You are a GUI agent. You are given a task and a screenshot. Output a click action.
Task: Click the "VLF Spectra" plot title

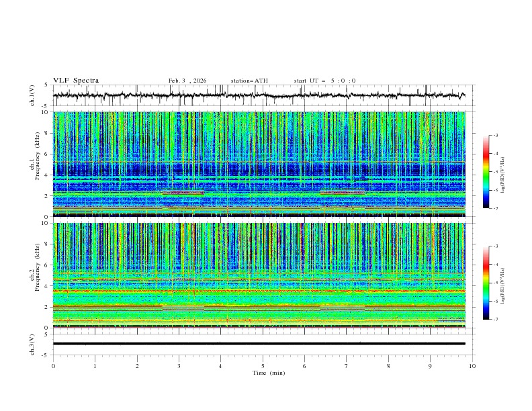[x=76, y=81]
